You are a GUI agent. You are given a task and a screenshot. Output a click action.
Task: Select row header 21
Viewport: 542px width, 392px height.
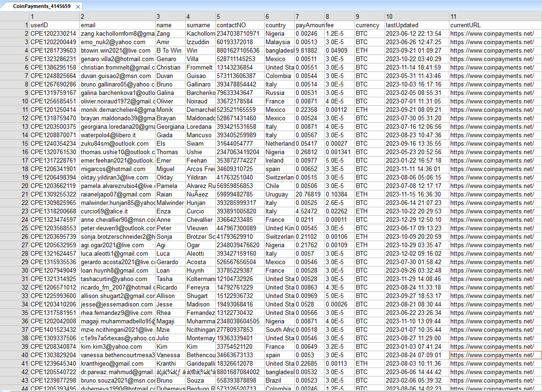[15, 194]
